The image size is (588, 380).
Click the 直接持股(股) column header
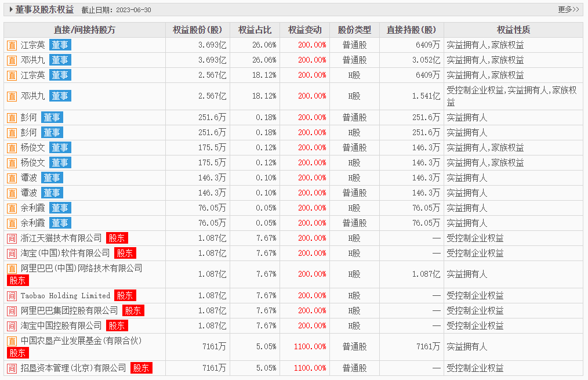pyautogui.click(x=412, y=30)
